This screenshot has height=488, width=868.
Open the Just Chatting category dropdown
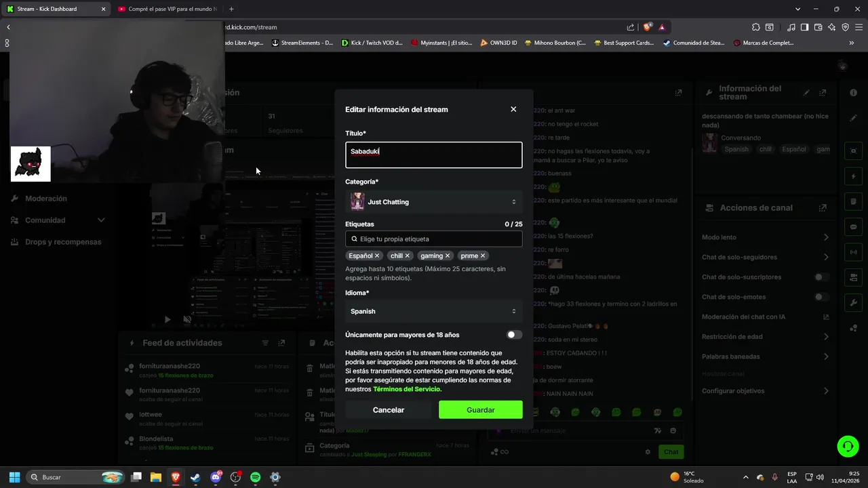coord(433,202)
